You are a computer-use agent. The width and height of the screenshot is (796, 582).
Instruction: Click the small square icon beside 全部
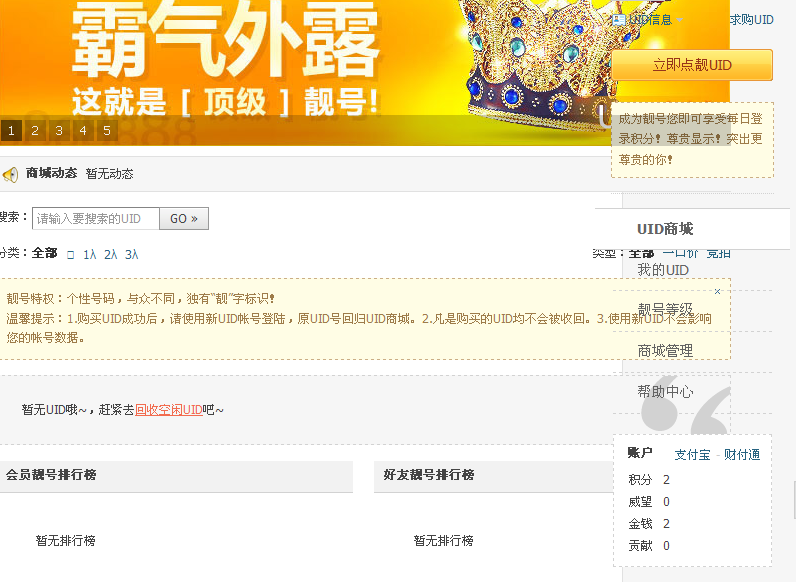click(71, 255)
